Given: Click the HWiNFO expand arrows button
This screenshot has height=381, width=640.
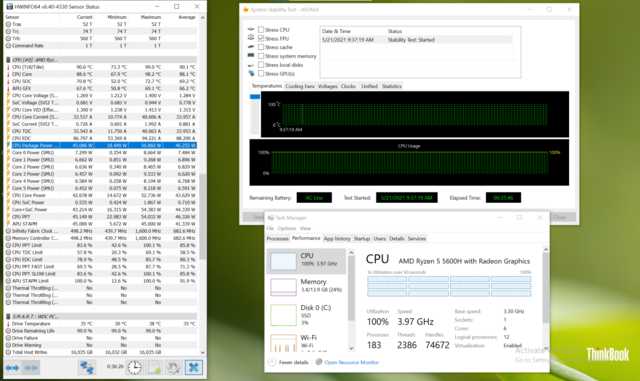Looking at the screenshot, I should click(12, 368).
